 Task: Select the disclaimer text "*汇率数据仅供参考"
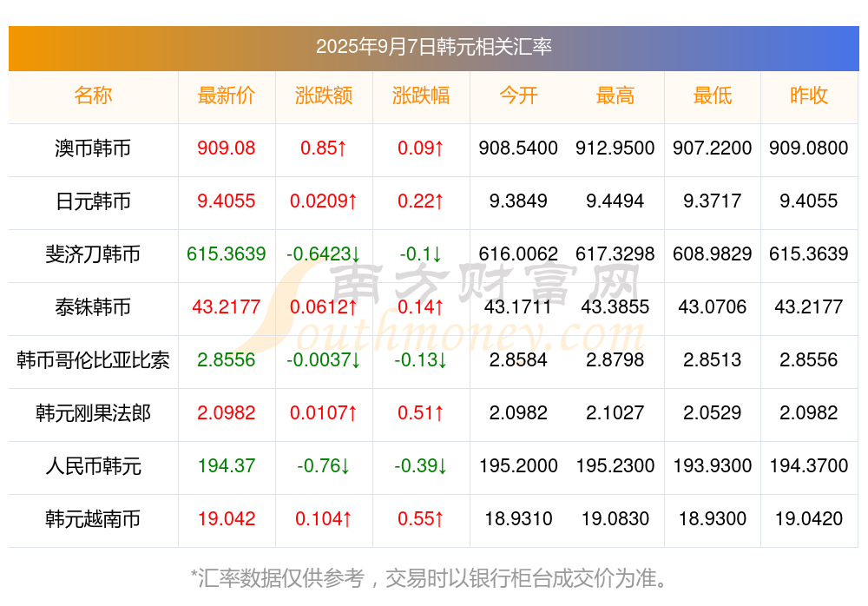tap(278, 578)
